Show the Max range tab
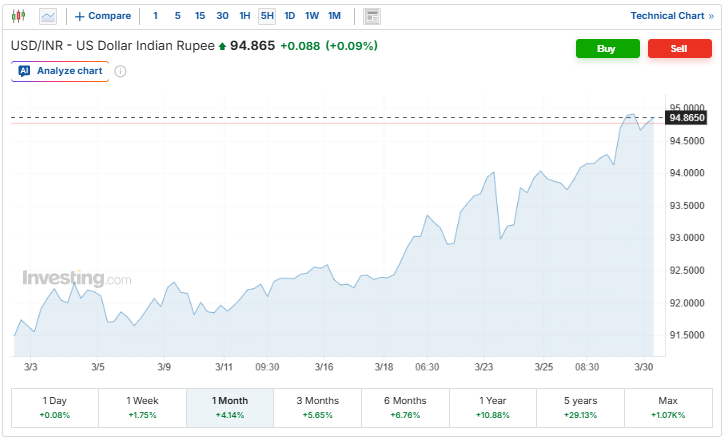Image resolution: width=724 pixels, height=440 pixels. [667, 407]
